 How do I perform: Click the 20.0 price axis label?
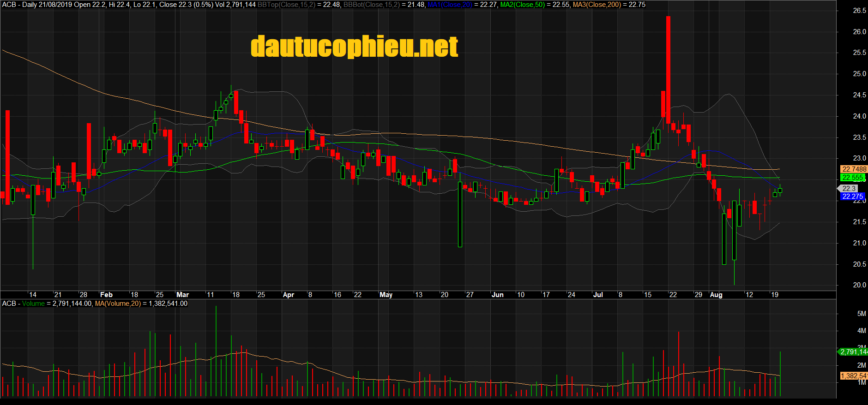(859, 285)
